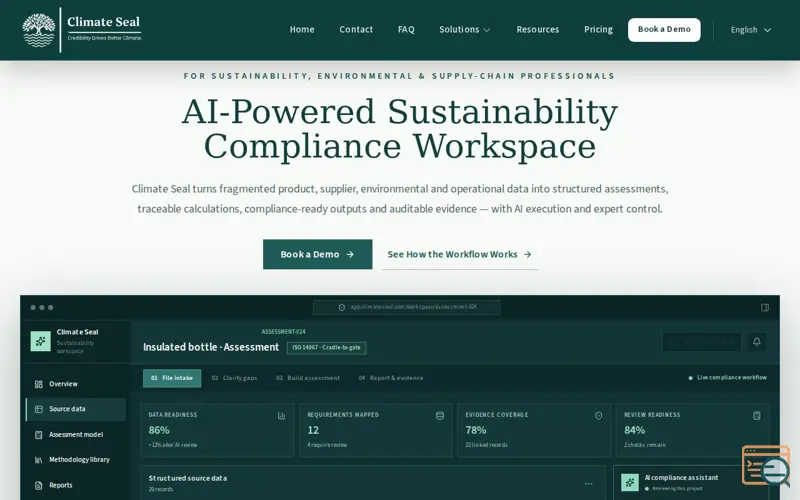Open Assessment model in the sidebar
This screenshot has width=800, height=500.
76,435
